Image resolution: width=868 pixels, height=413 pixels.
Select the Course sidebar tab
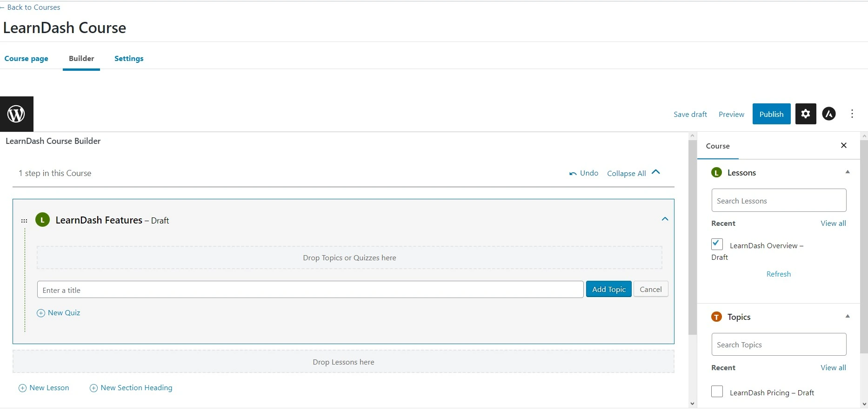pos(718,146)
